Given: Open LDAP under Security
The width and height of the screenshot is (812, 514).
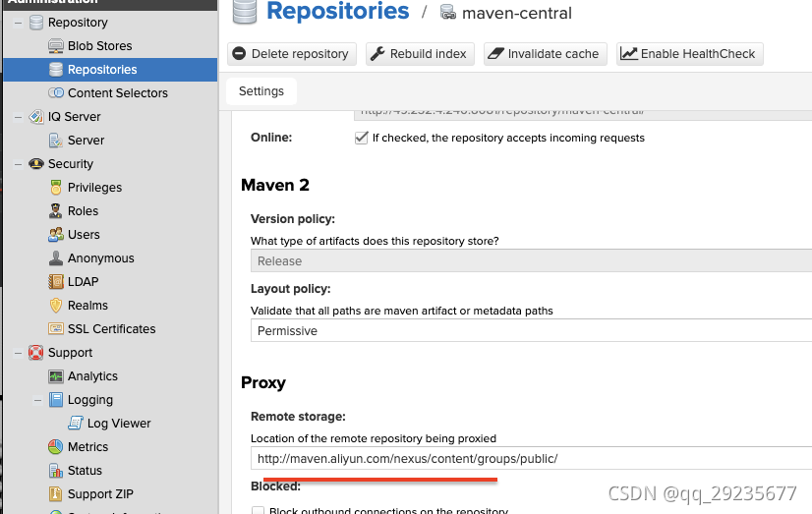Looking at the screenshot, I should coord(84,282).
